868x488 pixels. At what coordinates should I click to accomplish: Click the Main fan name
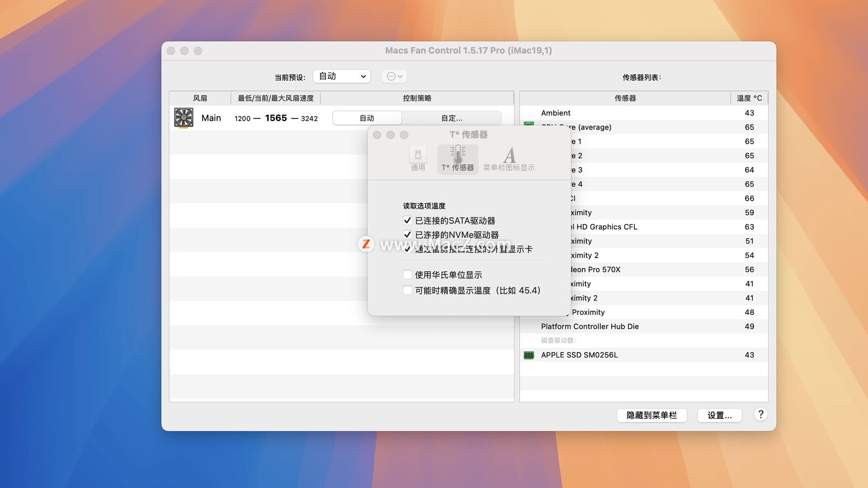tap(211, 118)
